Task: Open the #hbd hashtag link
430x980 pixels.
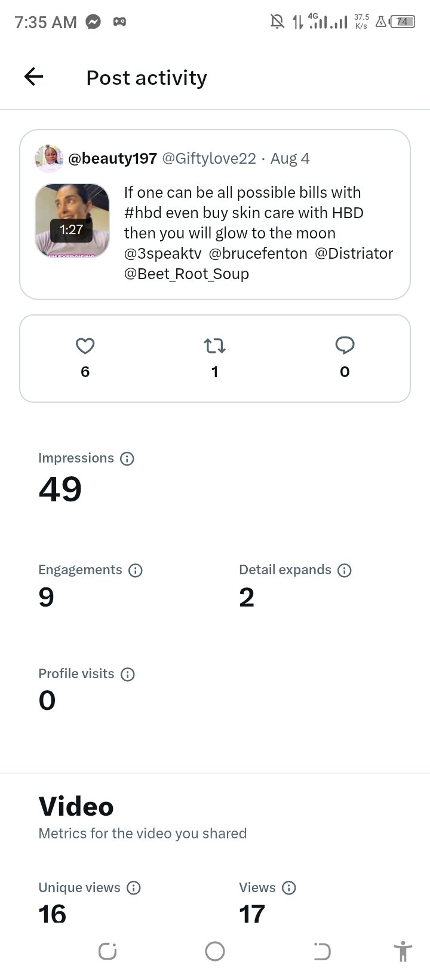Action: click(143, 213)
